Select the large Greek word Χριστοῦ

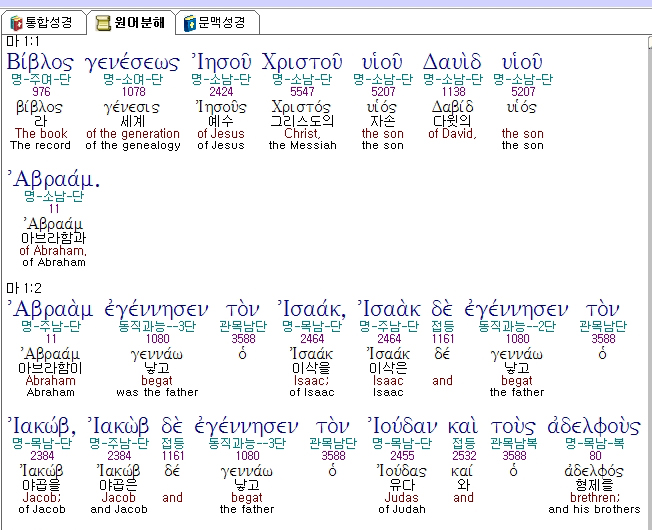[302, 61]
